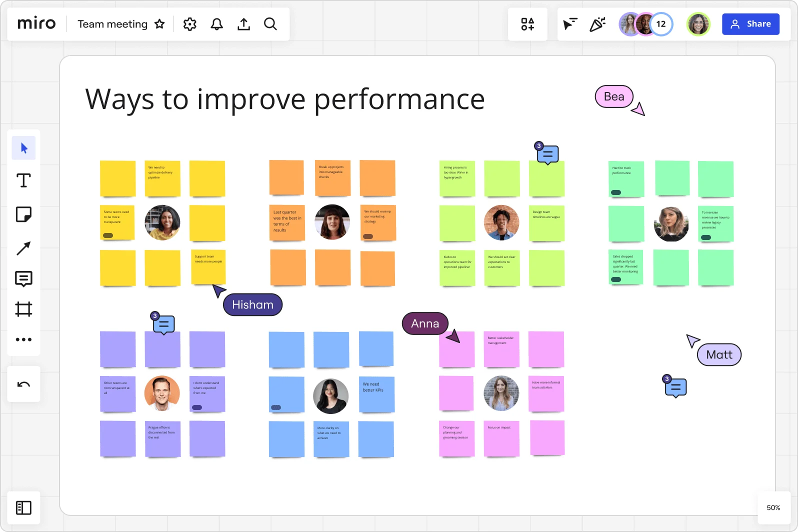Viewport: 798px width, 532px height.
Task: Click the Share button
Action: [x=750, y=24]
